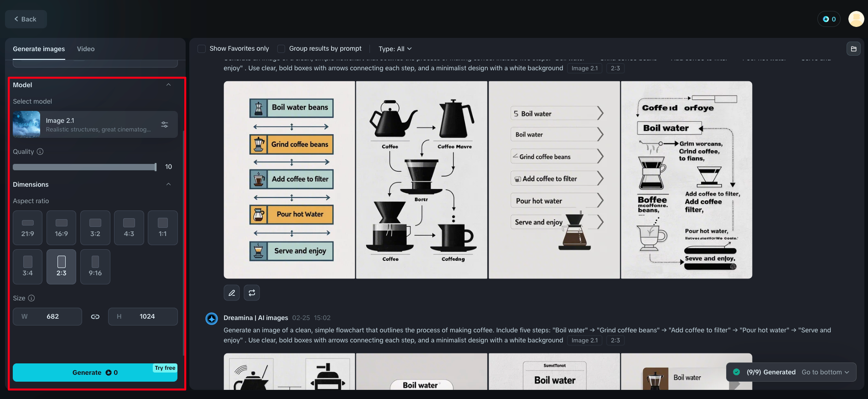Click the Quality value 10
868x399 pixels.
[168, 167]
